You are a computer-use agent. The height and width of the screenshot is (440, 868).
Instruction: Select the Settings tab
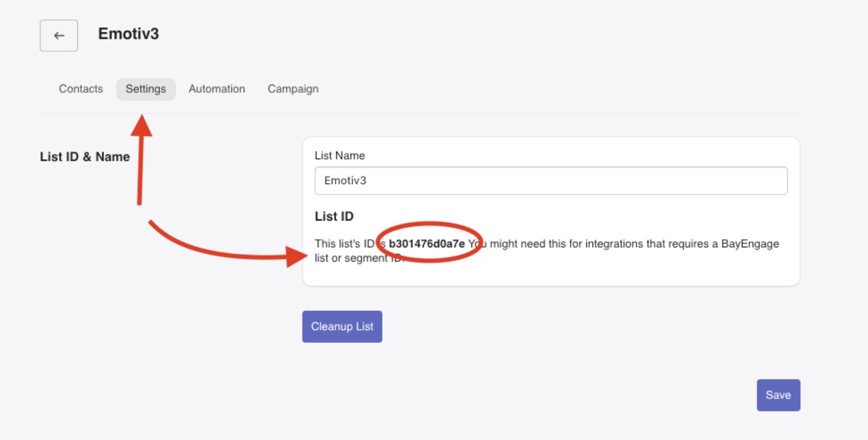click(x=145, y=89)
